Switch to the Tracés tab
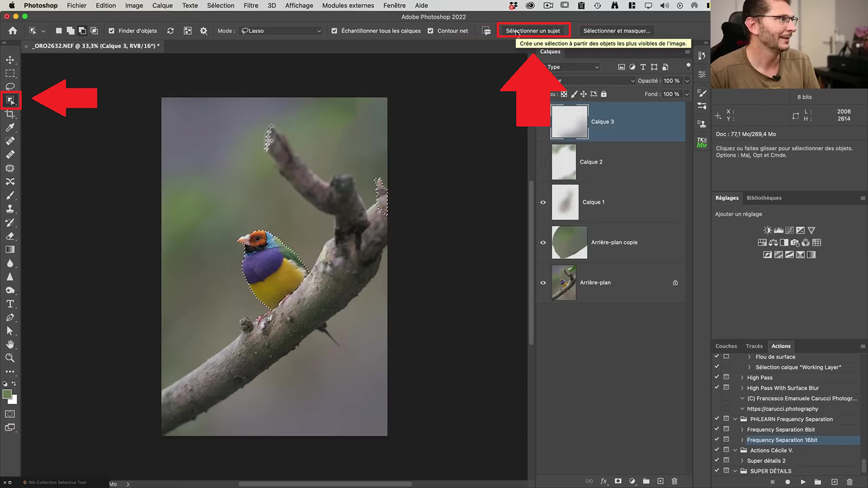Screen dimensions: 868x488 tap(754, 346)
